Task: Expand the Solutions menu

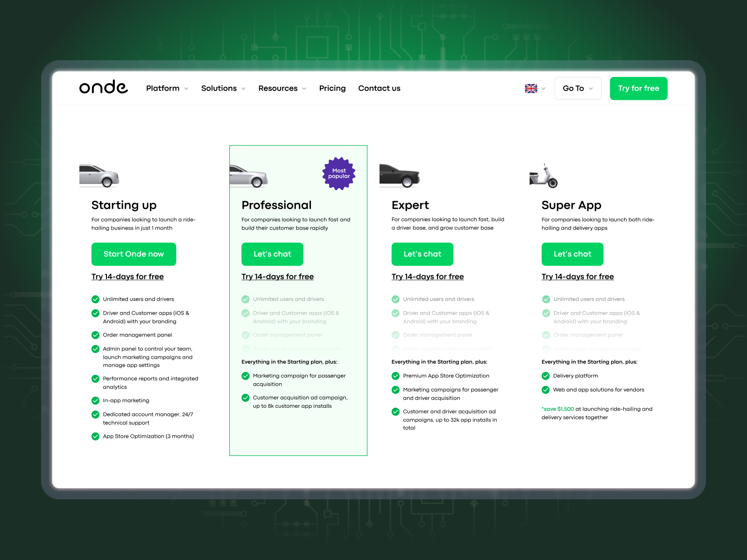Action: pos(223,88)
